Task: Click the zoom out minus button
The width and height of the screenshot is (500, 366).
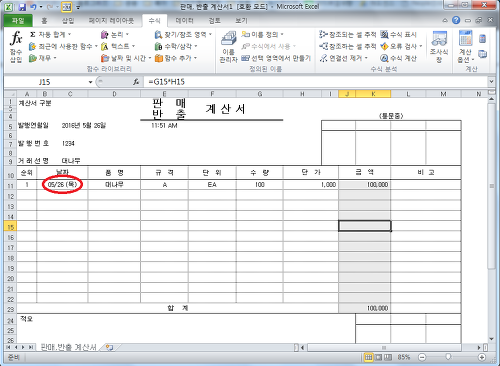Action: pos(422,357)
